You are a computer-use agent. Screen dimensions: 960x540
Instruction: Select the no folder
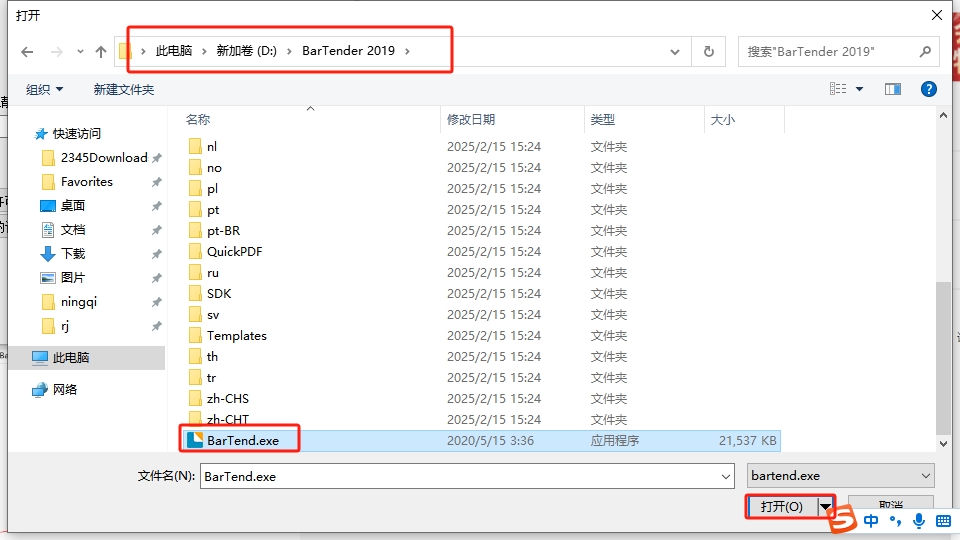(x=214, y=168)
